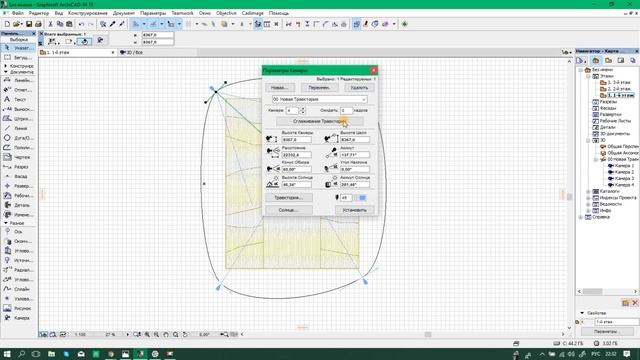Screen dimensions: 640x360
Task: Select the Arc/Circle tool in the toolbox
Action: click(x=18, y=138)
